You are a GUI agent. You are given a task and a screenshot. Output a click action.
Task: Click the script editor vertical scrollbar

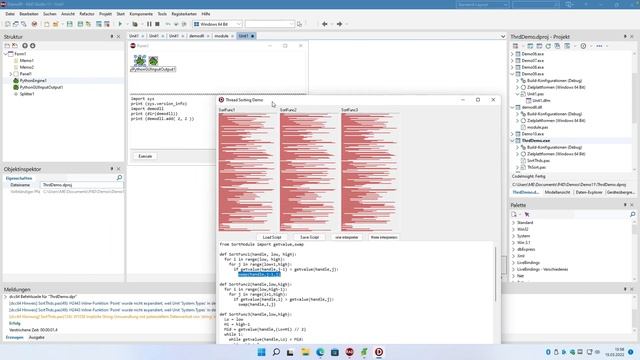tap(496, 274)
